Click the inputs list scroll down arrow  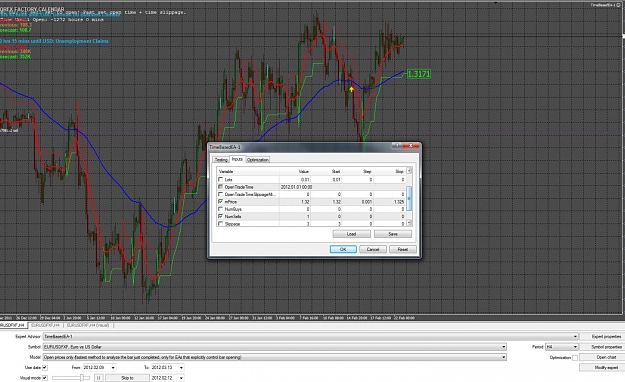409,223
